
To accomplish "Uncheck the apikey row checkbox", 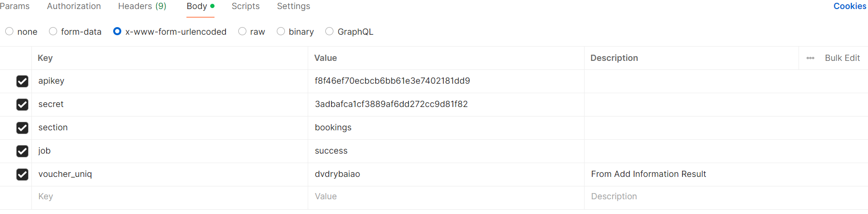I will (x=22, y=81).
